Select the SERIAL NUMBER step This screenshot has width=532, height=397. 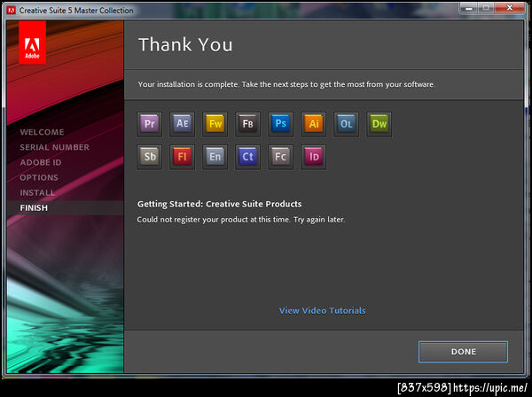click(54, 147)
